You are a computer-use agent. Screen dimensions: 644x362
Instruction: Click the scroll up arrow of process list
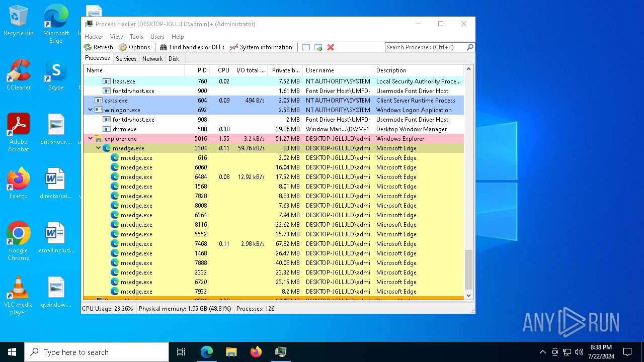point(469,69)
